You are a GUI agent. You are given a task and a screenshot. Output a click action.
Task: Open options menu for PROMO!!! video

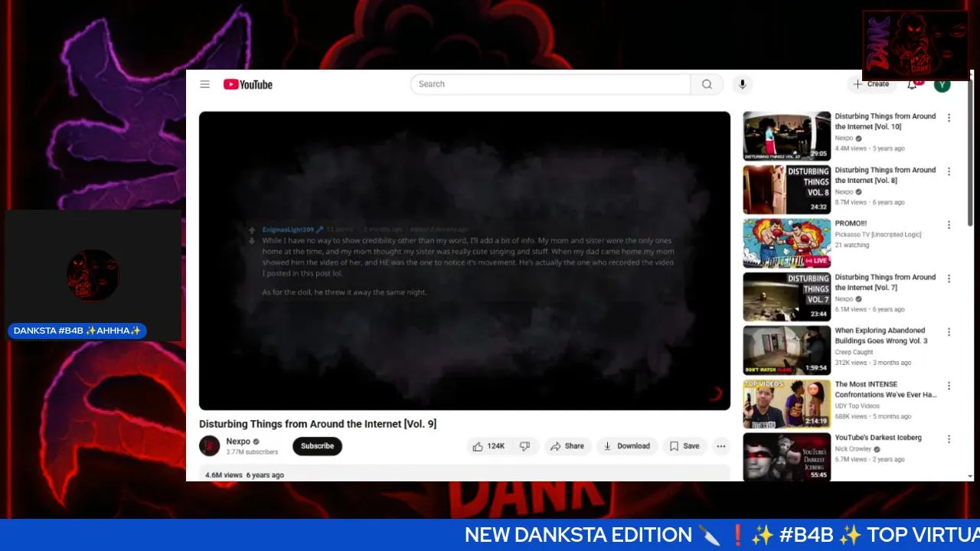pos(949,225)
